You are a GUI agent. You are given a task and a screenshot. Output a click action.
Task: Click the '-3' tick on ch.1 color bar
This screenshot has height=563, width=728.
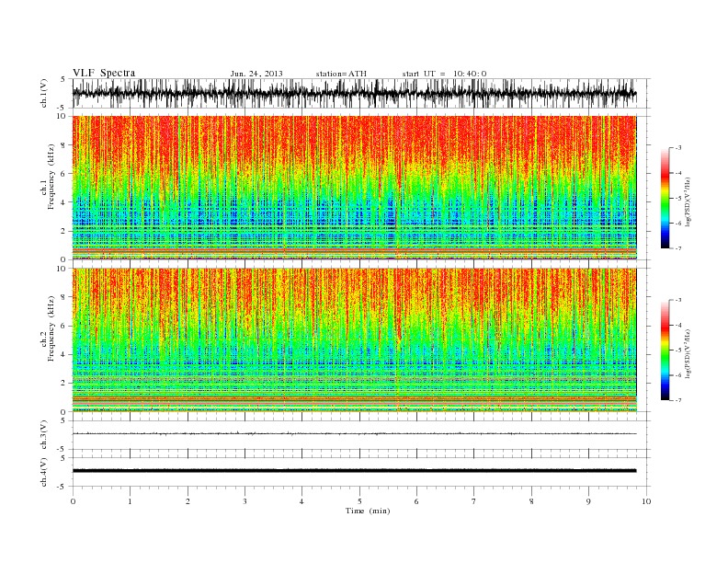point(678,148)
